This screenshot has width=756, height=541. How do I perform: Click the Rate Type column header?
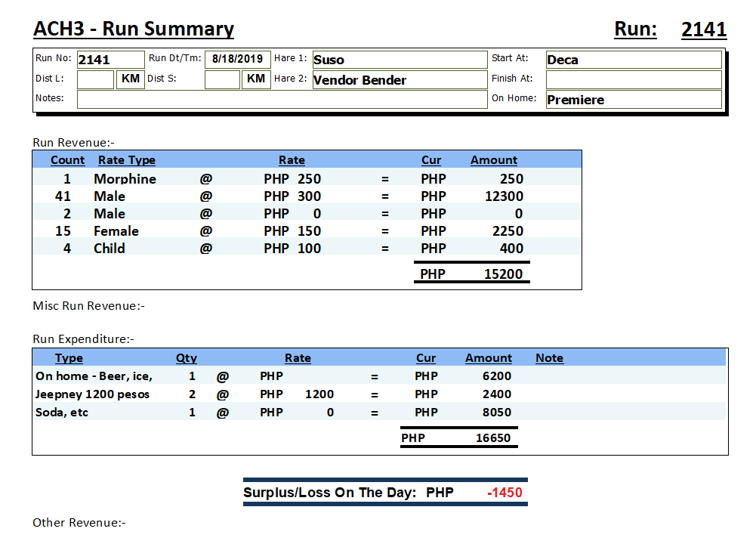click(x=126, y=160)
